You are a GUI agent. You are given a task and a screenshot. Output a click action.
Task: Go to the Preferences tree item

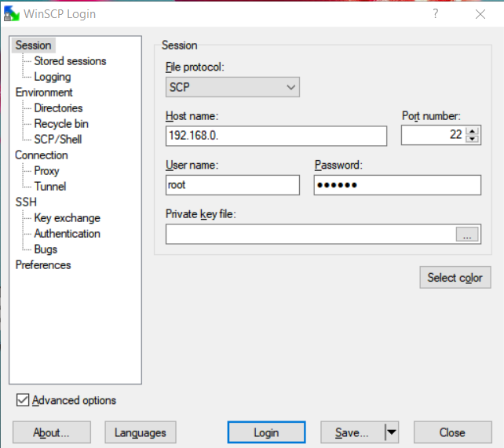pyautogui.click(x=43, y=264)
